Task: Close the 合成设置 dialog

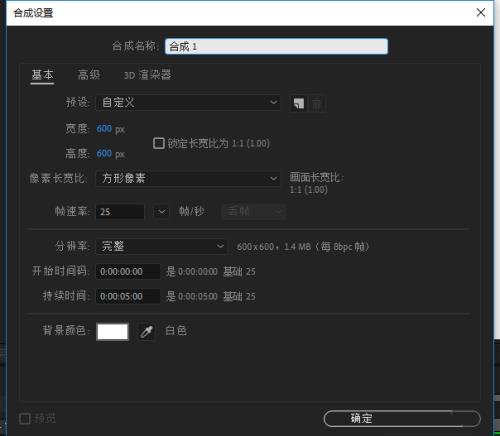Action: [481, 13]
